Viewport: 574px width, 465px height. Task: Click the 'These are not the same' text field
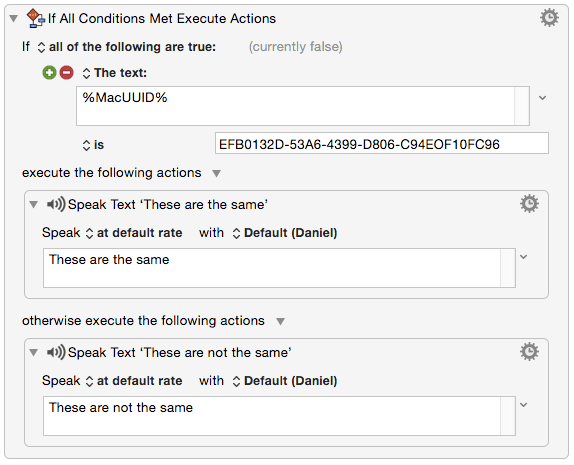pos(279,416)
